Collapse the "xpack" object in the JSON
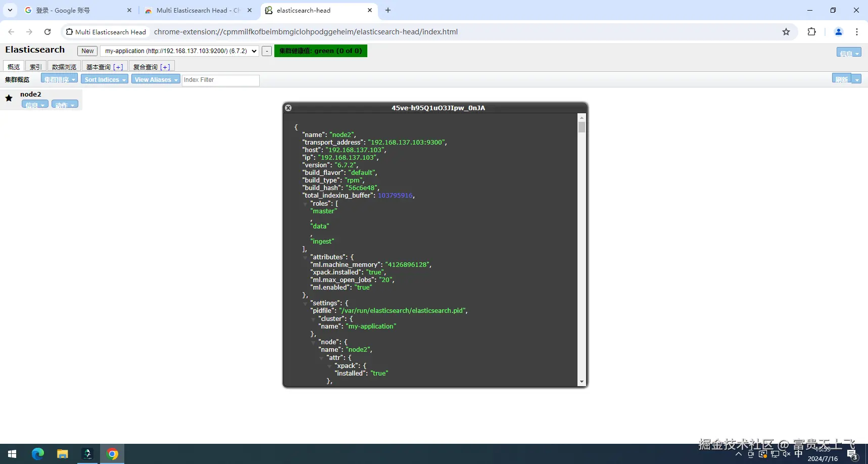The height and width of the screenshot is (464, 868). [329, 366]
